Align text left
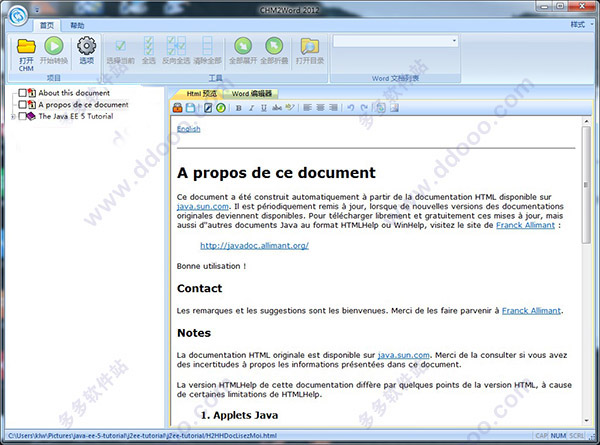This screenshot has height=445, width=600. 307,108
